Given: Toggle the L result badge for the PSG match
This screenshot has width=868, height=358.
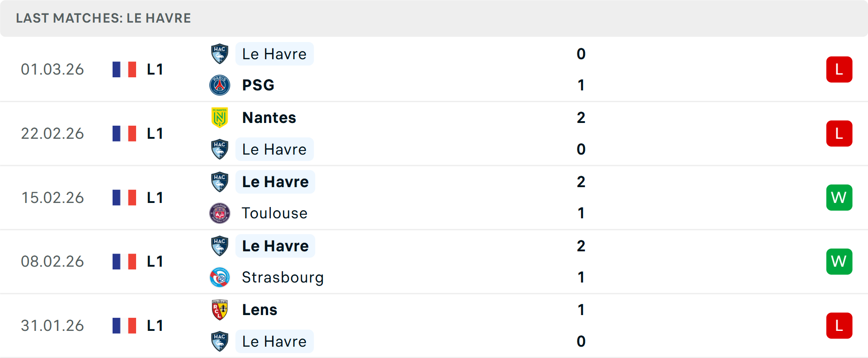Looking at the screenshot, I should [x=839, y=70].
